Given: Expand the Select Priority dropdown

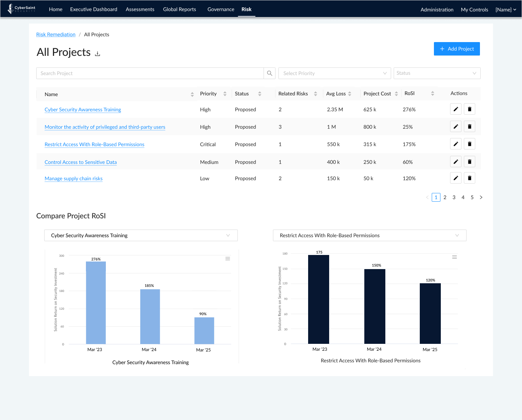Looking at the screenshot, I should [x=334, y=73].
